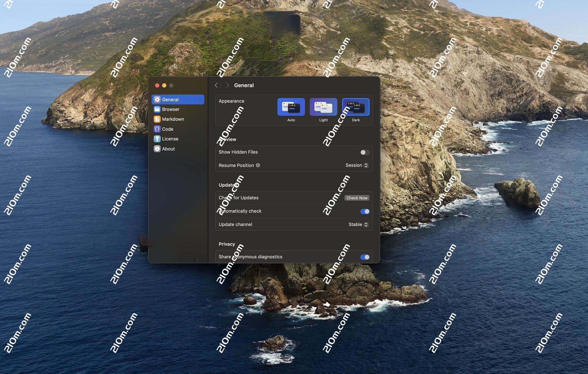
Task: Click the General window title text
Action: point(244,85)
